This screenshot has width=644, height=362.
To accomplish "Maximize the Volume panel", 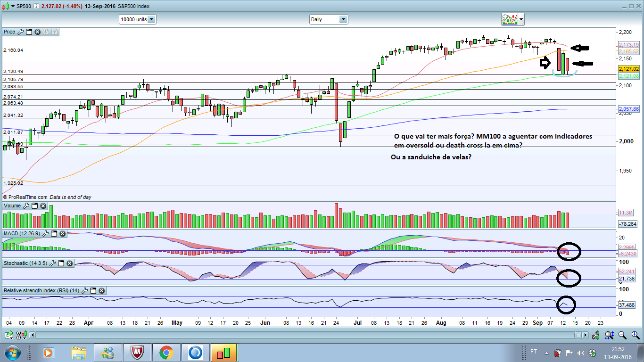I will click(35, 206).
